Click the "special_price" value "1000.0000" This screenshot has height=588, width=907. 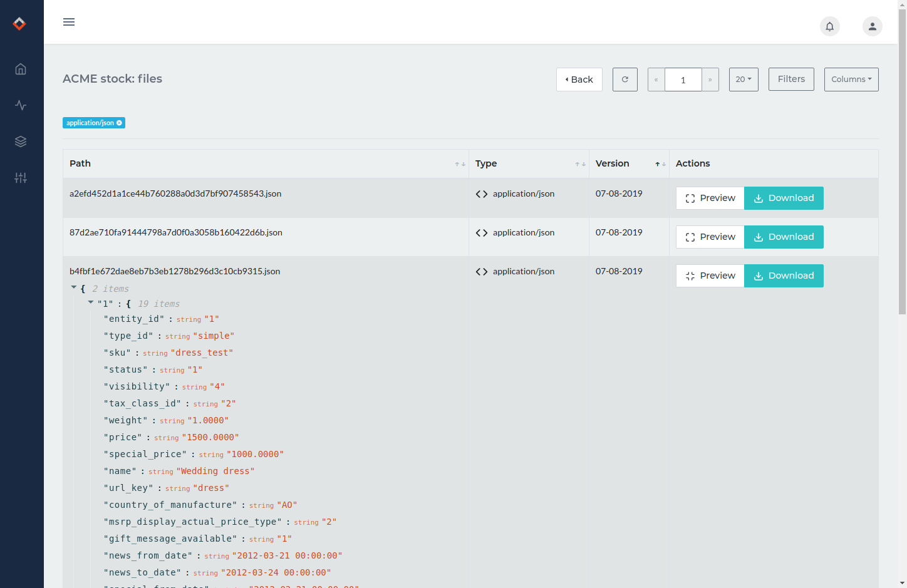[x=255, y=455]
